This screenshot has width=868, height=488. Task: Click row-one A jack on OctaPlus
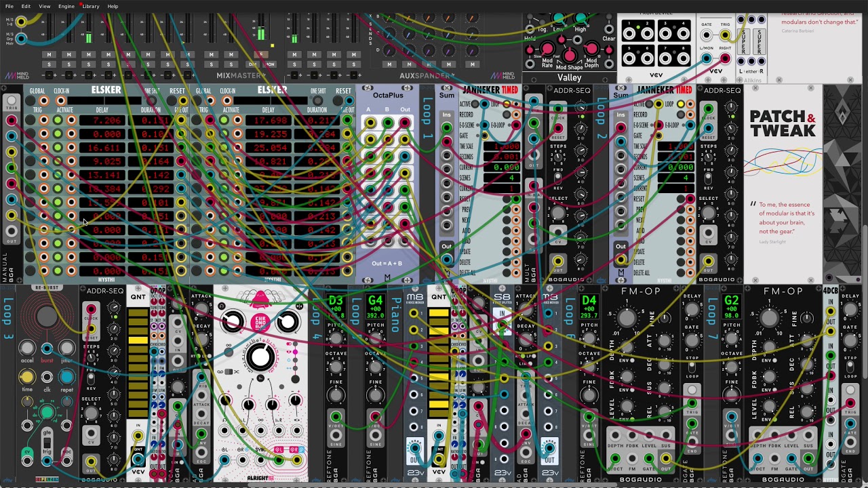tap(370, 123)
